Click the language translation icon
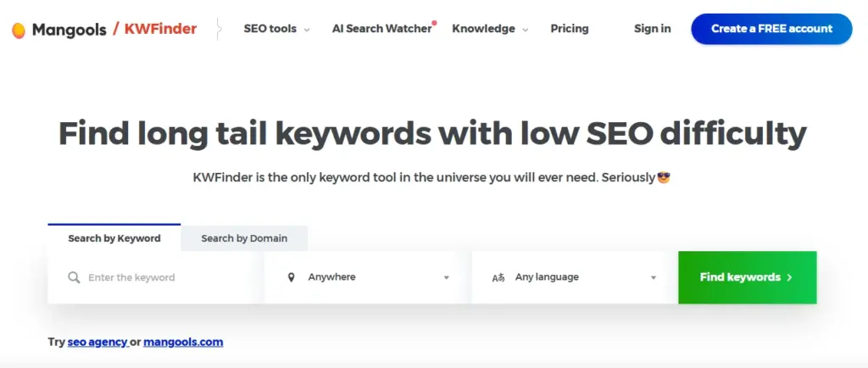The width and height of the screenshot is (868, 368). (498, 277)
